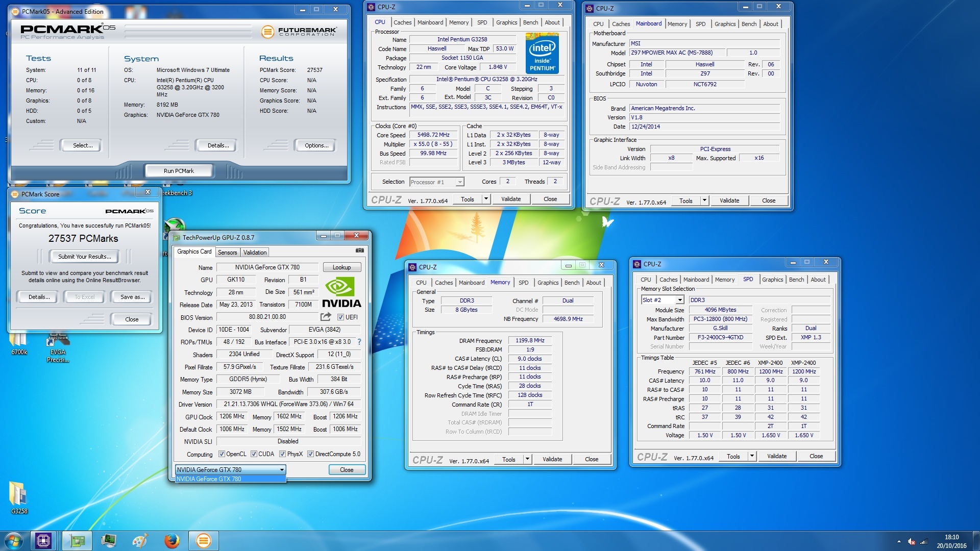
Task: Click the PCMark Score window title icon
Action: [15, 194]
